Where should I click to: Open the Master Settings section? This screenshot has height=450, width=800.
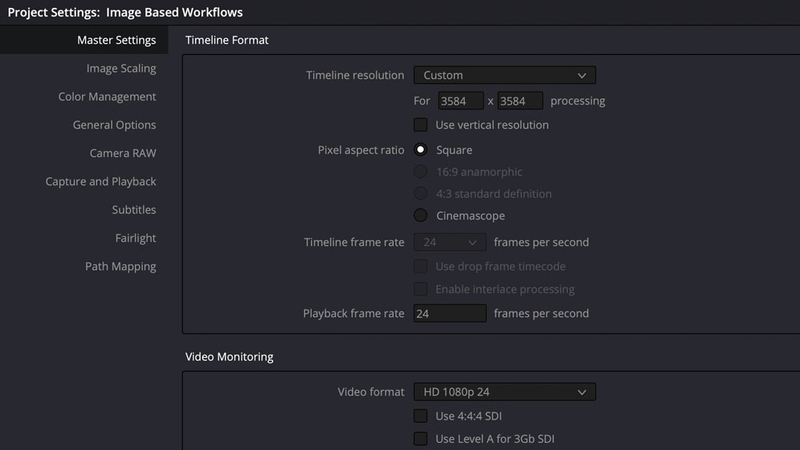(x=117, y=40)
